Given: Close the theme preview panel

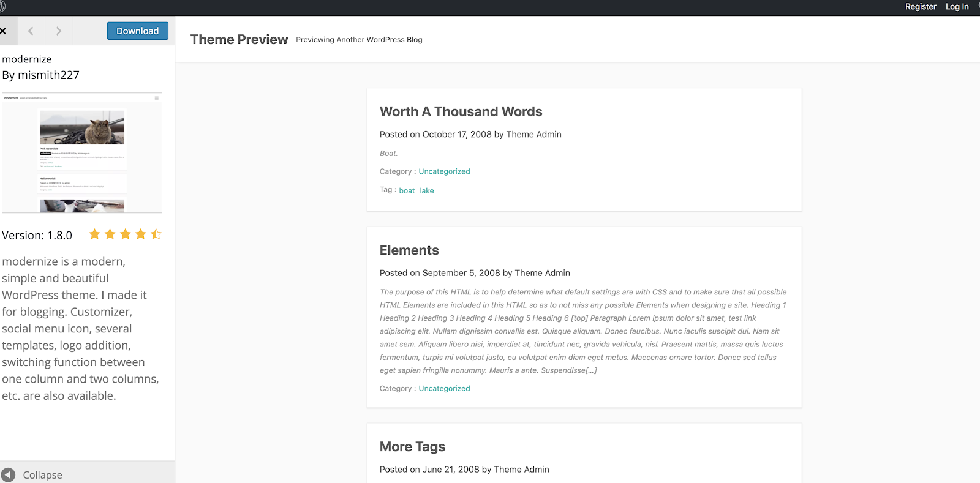Looking at the screenshot, I should 3,31.
